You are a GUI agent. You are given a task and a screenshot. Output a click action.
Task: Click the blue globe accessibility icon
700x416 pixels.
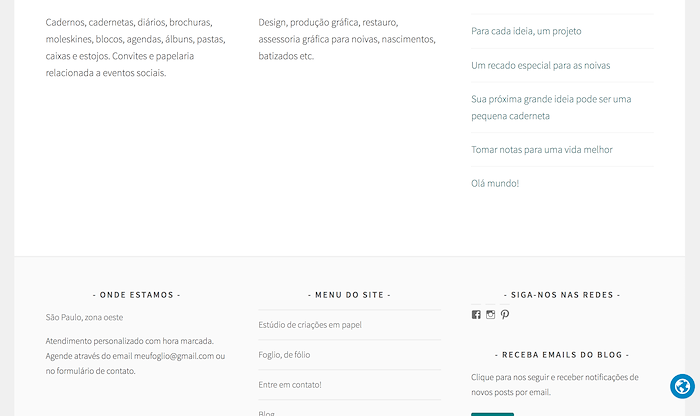[682, 386]
